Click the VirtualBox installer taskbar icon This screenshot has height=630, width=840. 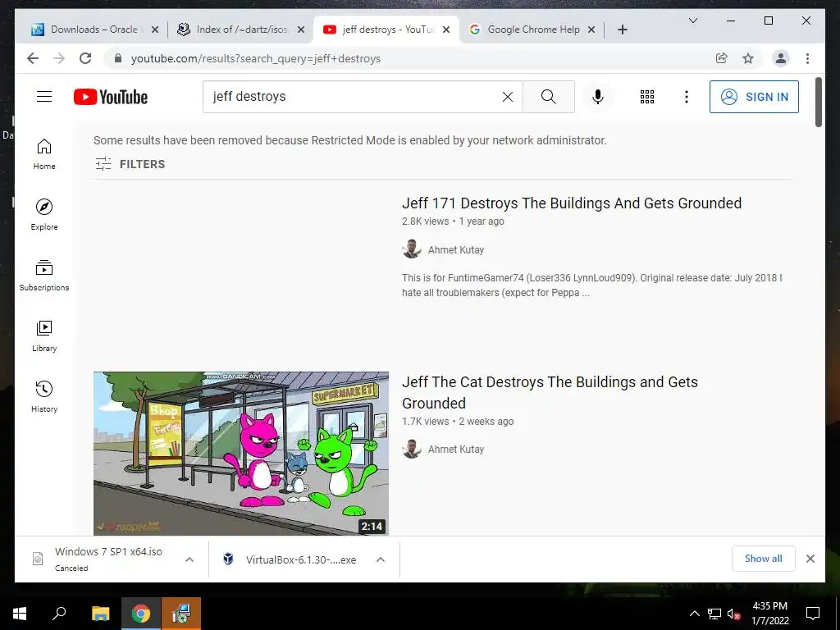[x=181, y=614]
